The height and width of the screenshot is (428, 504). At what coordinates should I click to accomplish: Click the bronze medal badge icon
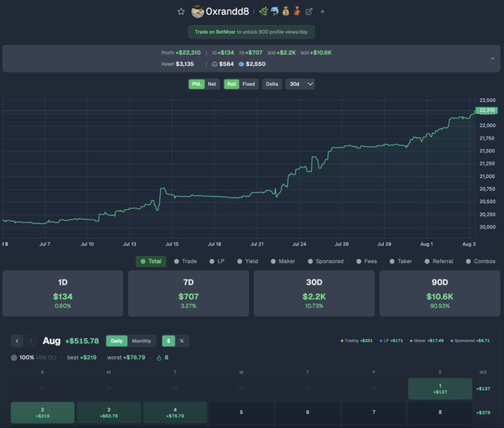pyautogui.click(x=297, y=12)
